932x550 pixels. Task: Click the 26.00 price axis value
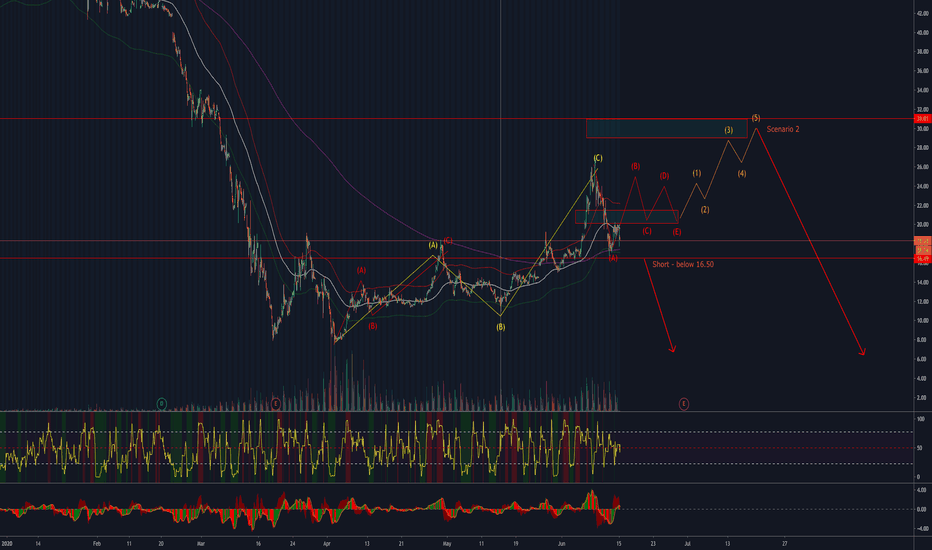click(923, 167)
